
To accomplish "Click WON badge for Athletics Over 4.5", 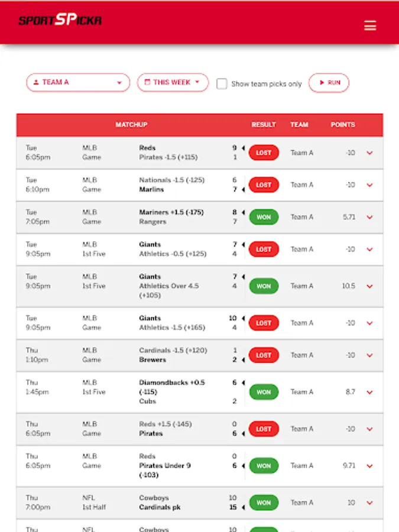I will coord(264,286).
